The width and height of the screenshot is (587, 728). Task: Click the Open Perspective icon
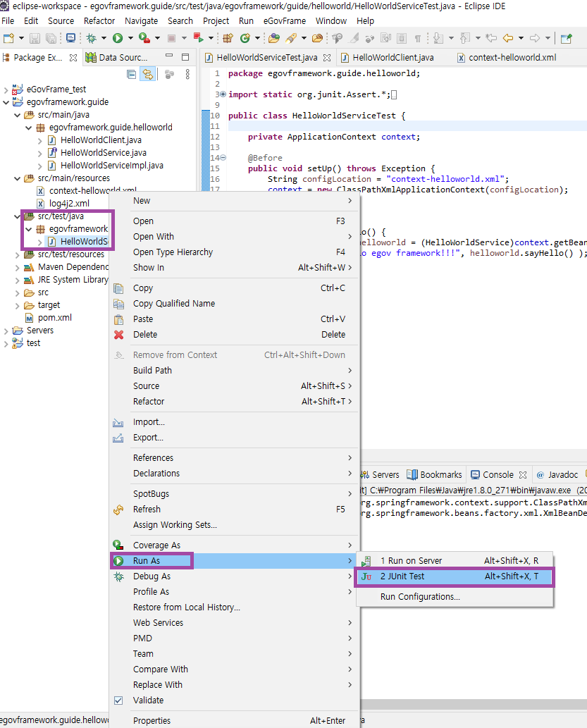coord(566,38)
